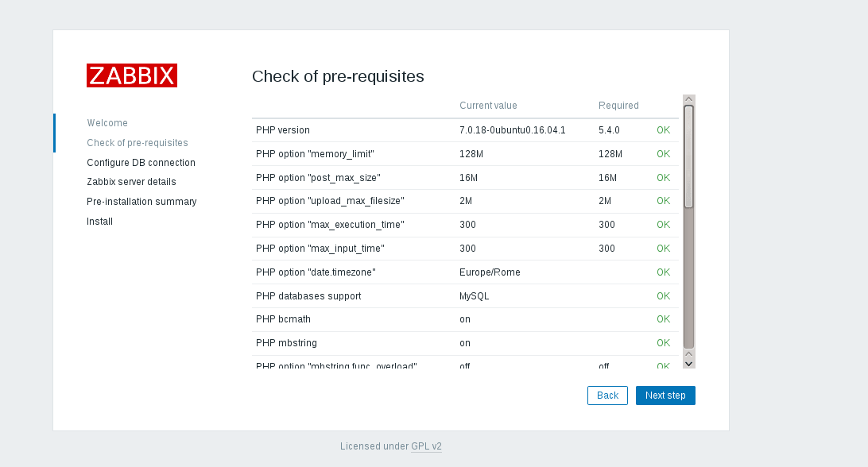Select the Install step in sidebar
Viewport: 868px width, 467px height.
coord(100,222)
